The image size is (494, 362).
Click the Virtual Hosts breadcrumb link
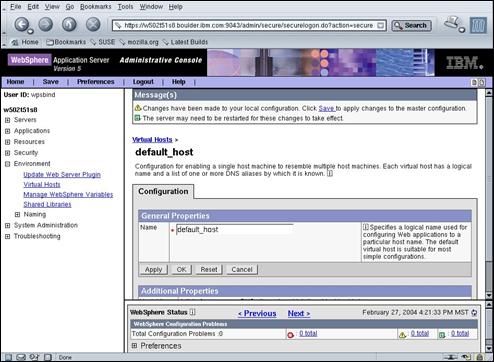point(152,140)
